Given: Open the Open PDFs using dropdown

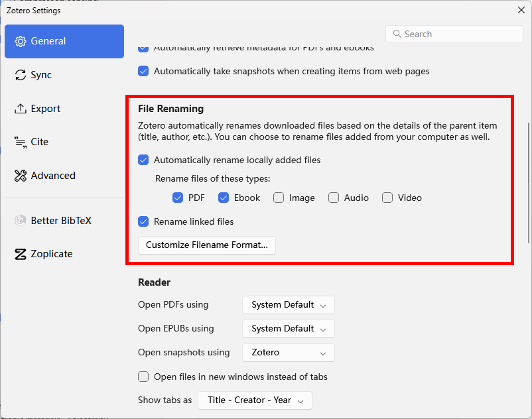Looking at the screenshot, I should [x=288, y=304].
